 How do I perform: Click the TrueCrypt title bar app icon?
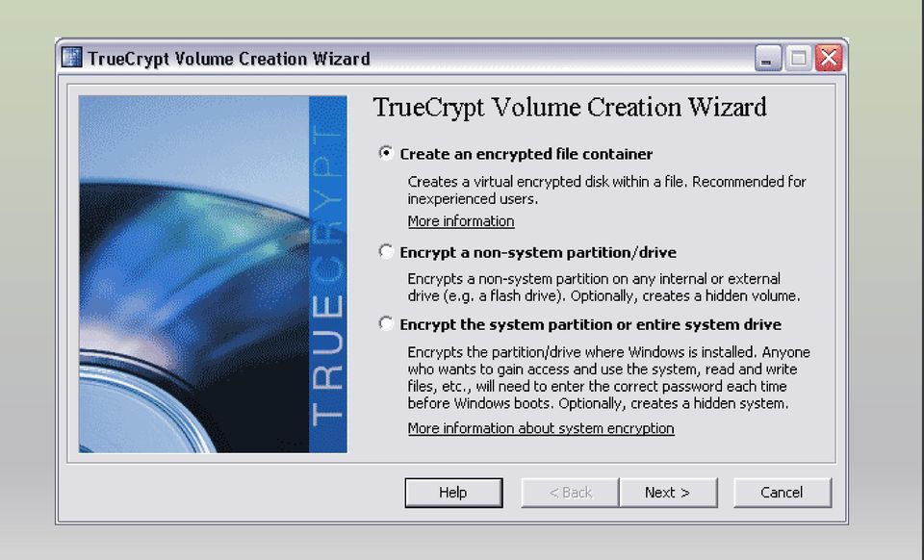click(72, 58)
